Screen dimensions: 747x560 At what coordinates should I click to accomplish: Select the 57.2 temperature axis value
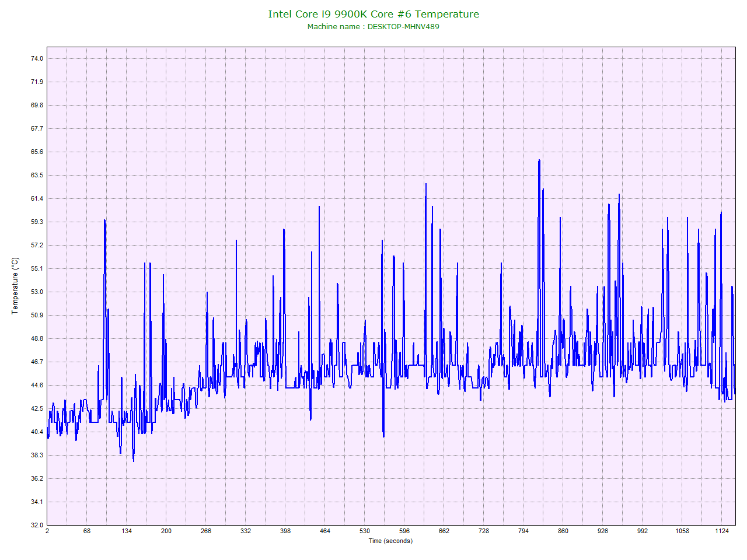[37, 245]
